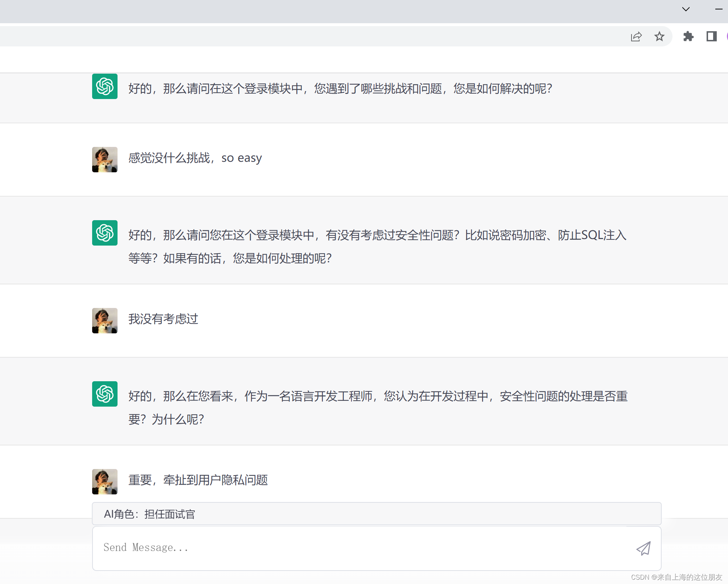Open the browser extensions puzzle icon
Image resolution: width=728 pixels, height=584 pixels.
click(688, 37)
